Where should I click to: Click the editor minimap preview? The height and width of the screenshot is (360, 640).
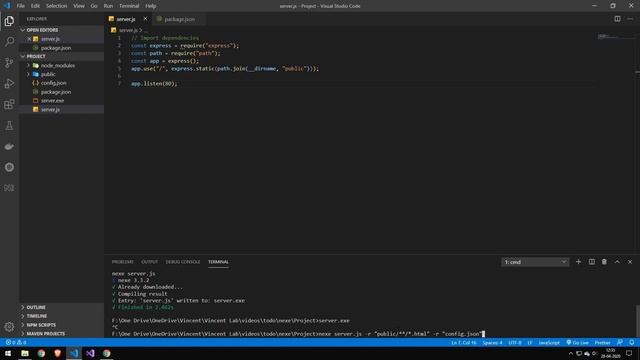pos(616,37)
